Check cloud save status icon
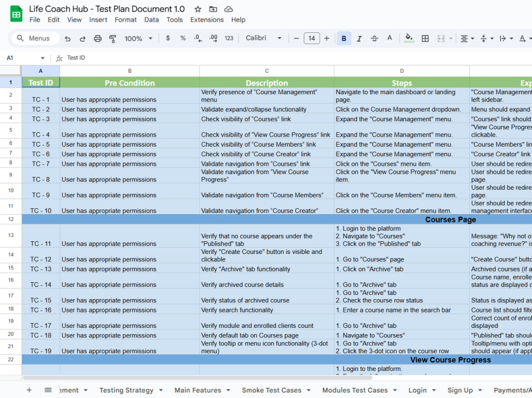532x398 pixels. pyautogui.click(x=229, y=9)
